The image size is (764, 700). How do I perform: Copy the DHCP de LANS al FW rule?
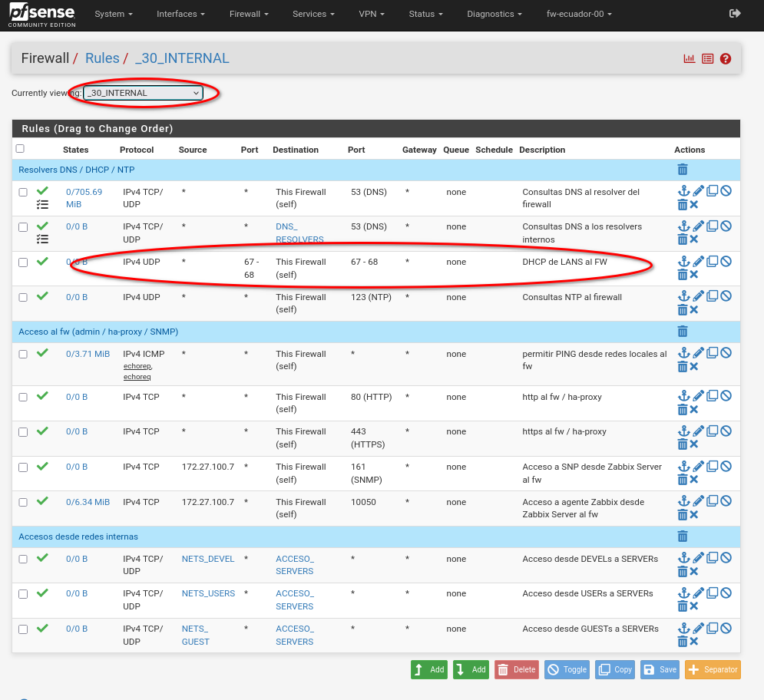(x=712, y=262)
